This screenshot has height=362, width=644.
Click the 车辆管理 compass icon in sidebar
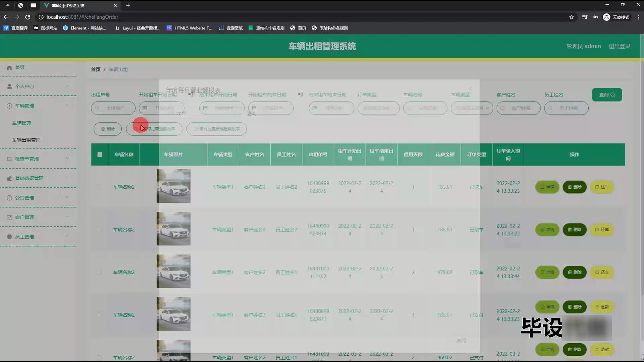coord(9,106)
